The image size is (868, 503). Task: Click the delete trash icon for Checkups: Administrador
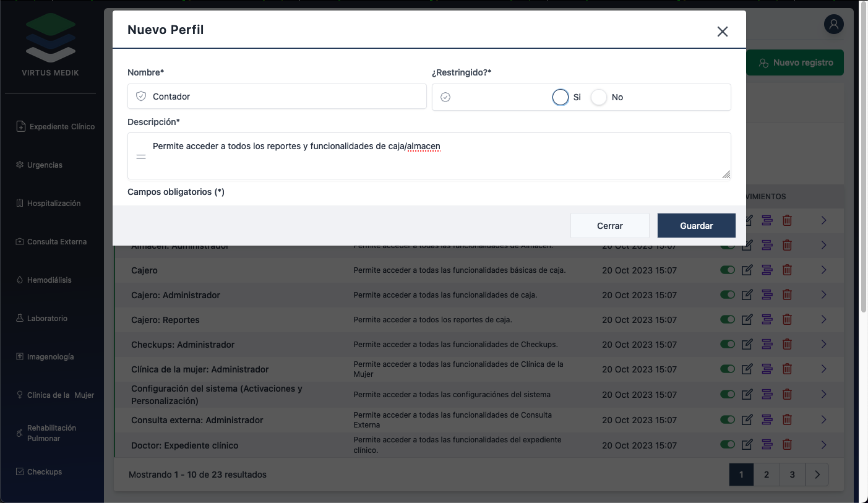(787, 344)
